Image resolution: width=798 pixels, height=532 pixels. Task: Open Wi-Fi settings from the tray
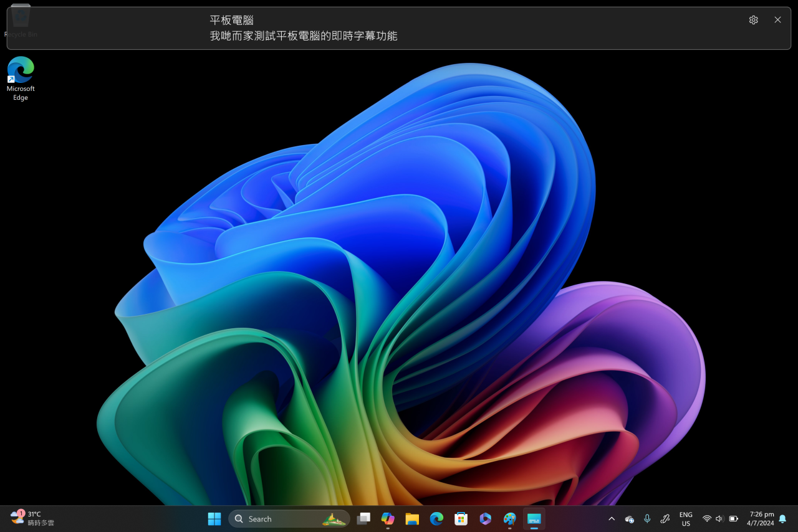click(706, 518)
